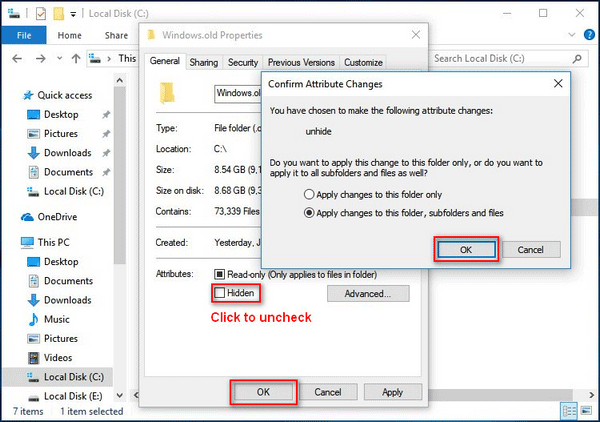This screenshot has width=600, height=422.
Task: Toggle the Read-only attribute checkbox
Action: pyautogui.click(x=220, y=273)
